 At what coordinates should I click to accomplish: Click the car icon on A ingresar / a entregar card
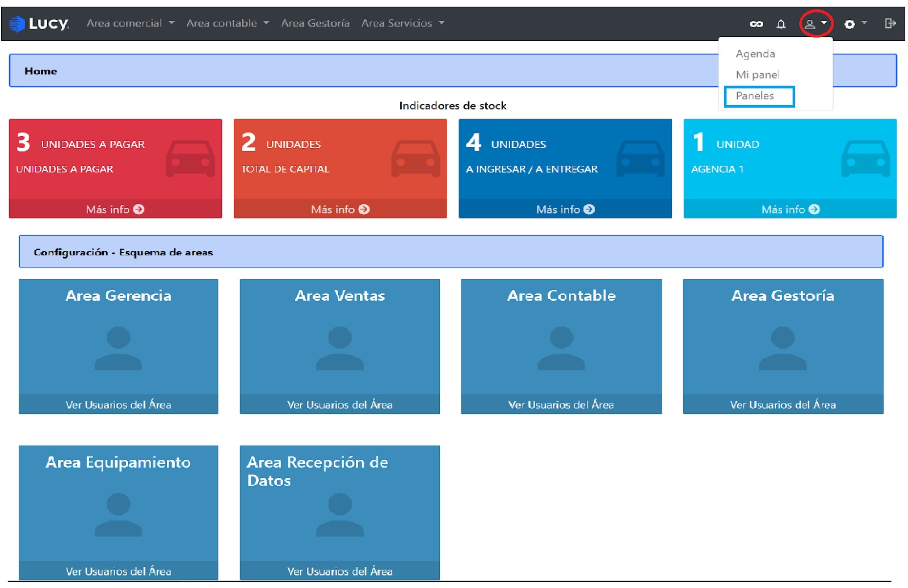pos(640,158)
